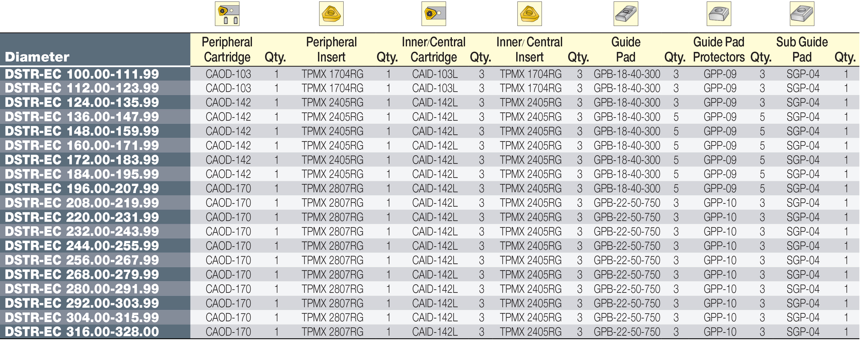Select row DSTR-EC 316.00-328.00
The image size is (868, 344).
[x=430, y=332]
